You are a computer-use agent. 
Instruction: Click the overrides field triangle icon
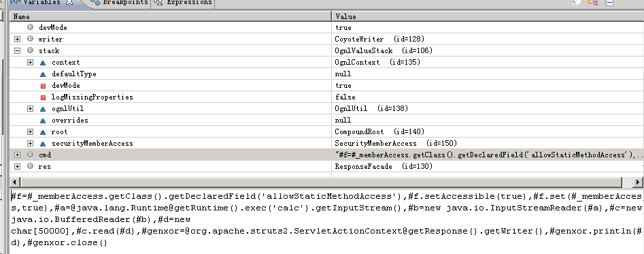pos(43,120)
